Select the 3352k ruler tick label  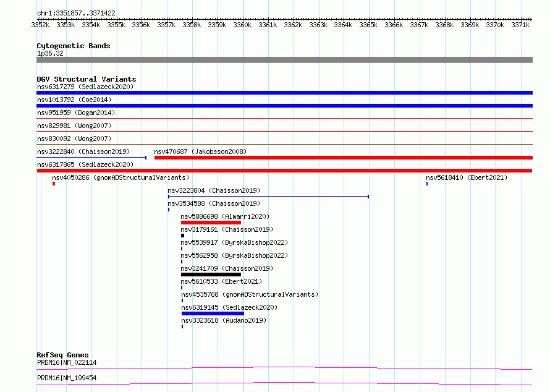tap(40, 25)
